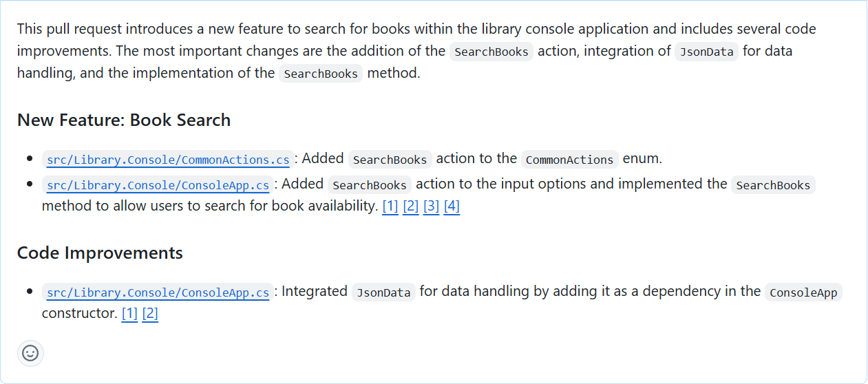Click SearchBooks code label after 'implemented the'

tap(773, 185)
